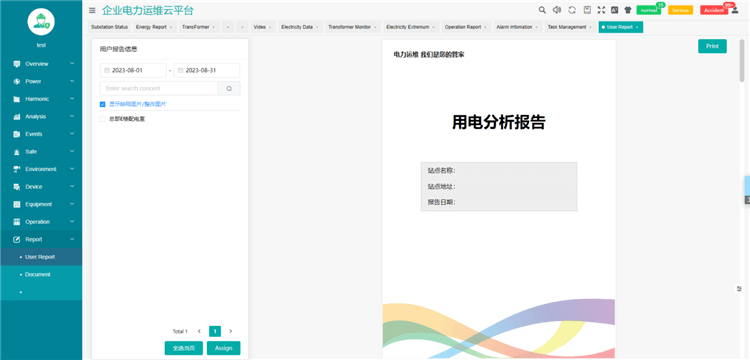The image size is (750, 360).
Task: Click the start date field 2023-08-01
Action: click(x=133, y=70)
